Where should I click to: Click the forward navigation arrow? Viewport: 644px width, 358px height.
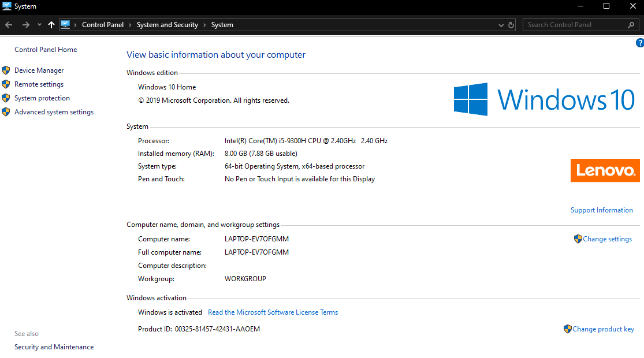[x=26, y=25]
